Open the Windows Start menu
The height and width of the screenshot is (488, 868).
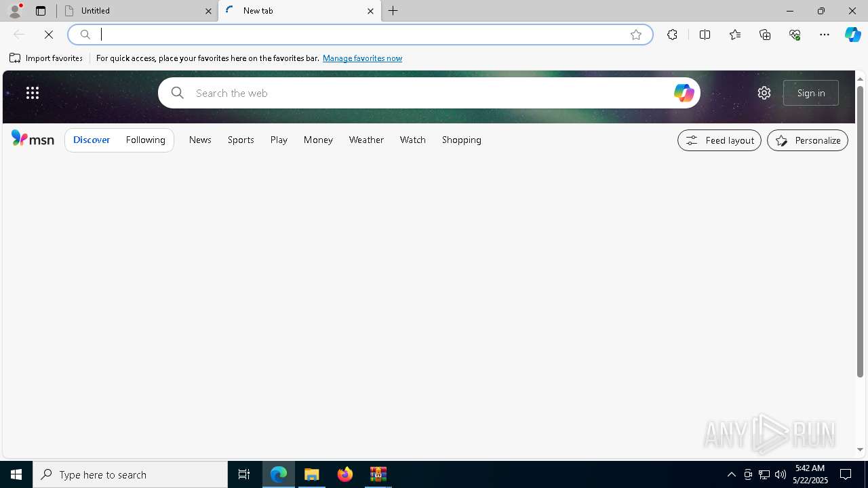coord(16,474)
